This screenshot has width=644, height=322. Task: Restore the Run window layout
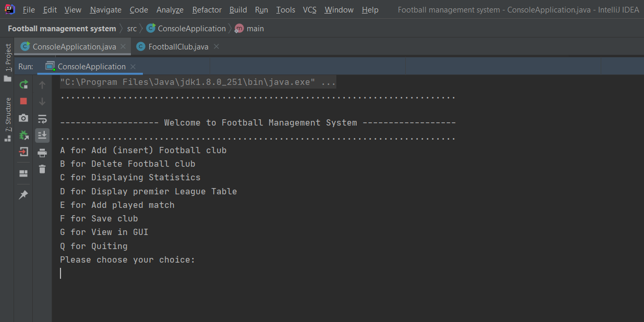tap(23, 174)
